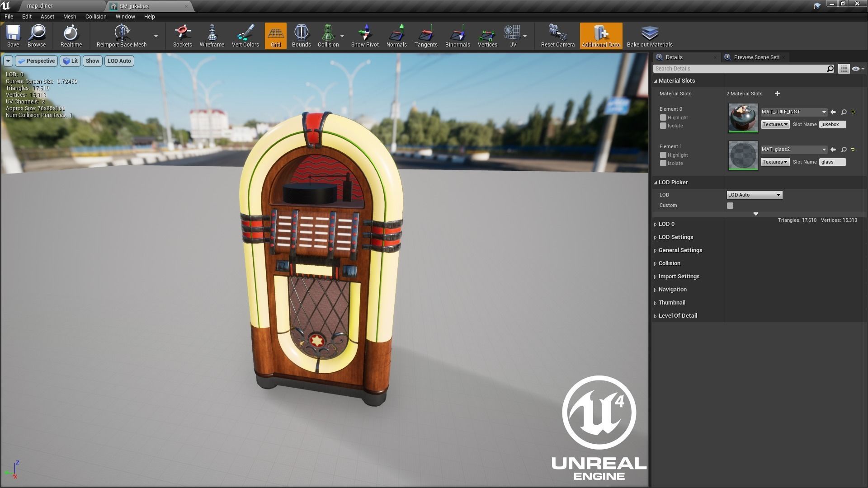Click the Search Details input field
This screenshot has width=868, height=488.
click(x=740, y=69)
